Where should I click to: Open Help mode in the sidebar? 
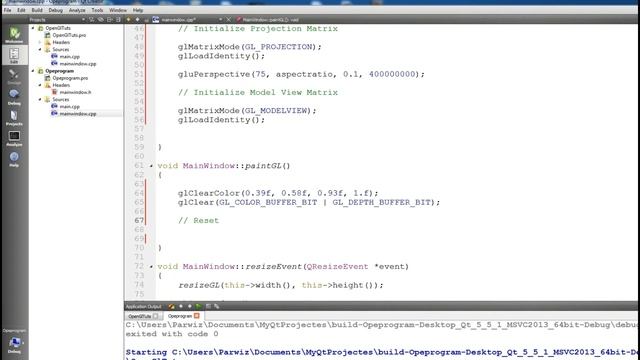(x=14, y=159)
